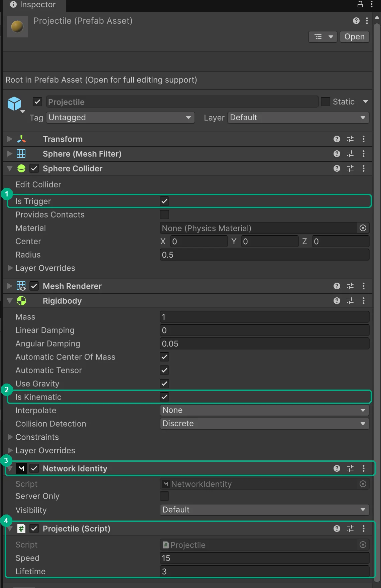Open Rigidbody help icon
This screenshot has width=381, height=588.
[337, 301]
